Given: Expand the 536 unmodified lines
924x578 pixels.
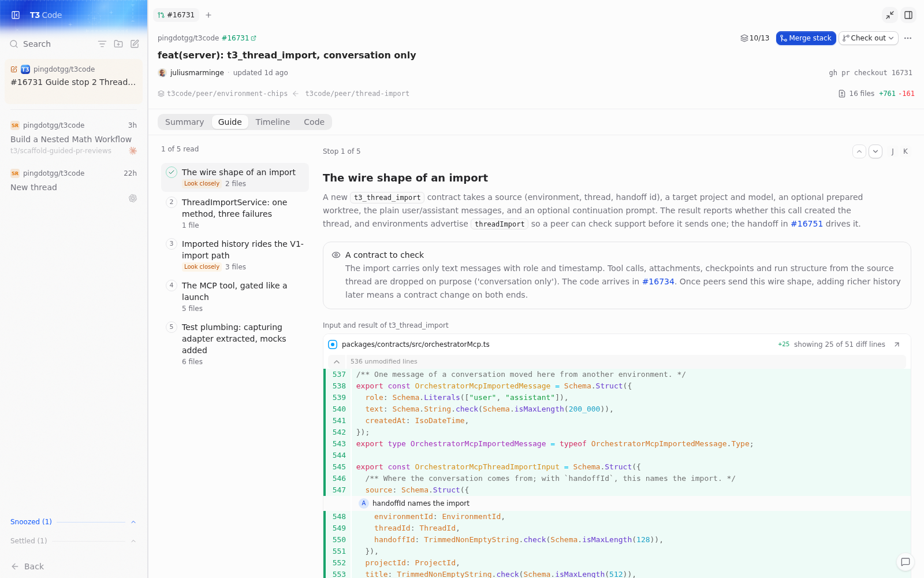Looking at the screenshot, I should click(337, 362).
